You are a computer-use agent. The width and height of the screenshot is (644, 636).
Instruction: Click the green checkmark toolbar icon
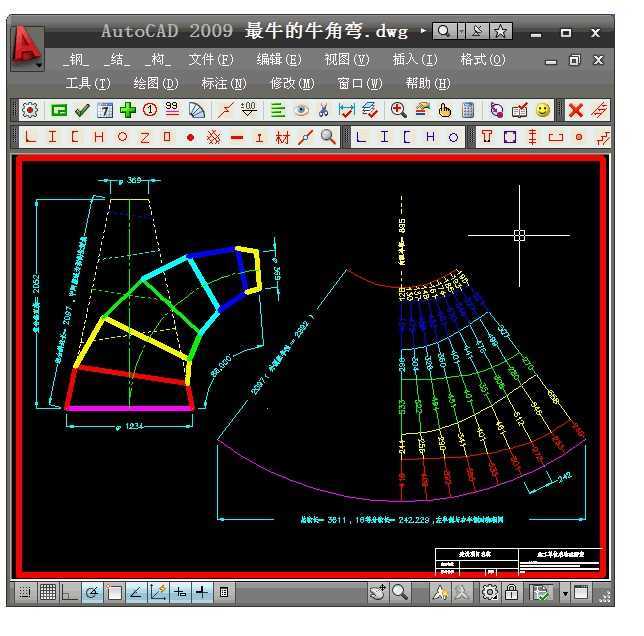pos(82,110)
